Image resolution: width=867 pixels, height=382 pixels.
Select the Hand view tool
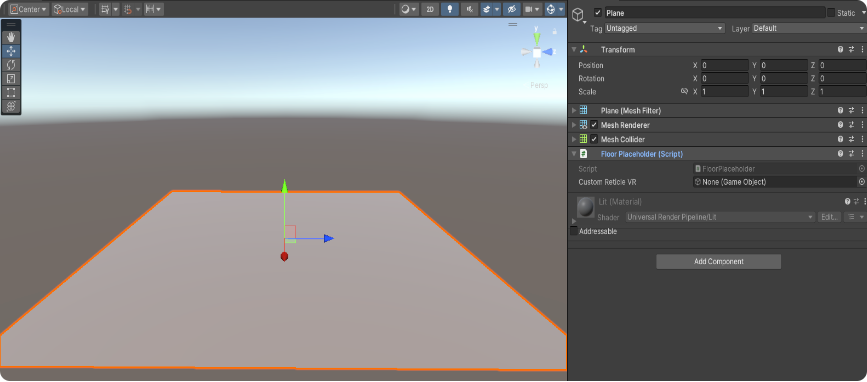tap(11, 38)
